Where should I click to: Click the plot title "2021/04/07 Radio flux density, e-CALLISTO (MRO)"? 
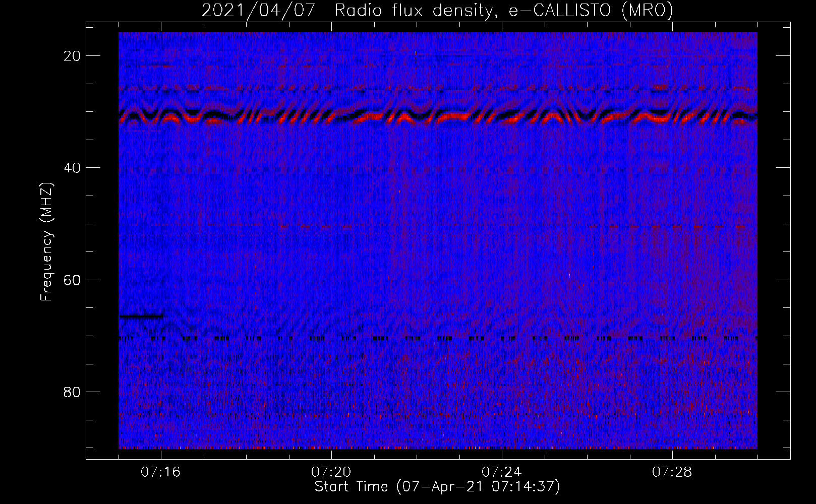tap(437, 10)
